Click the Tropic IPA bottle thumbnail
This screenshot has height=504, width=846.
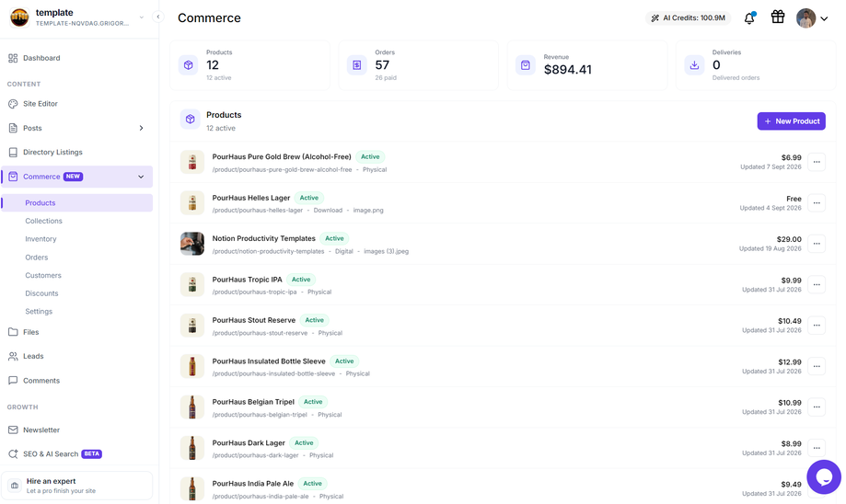pos(192,284)
